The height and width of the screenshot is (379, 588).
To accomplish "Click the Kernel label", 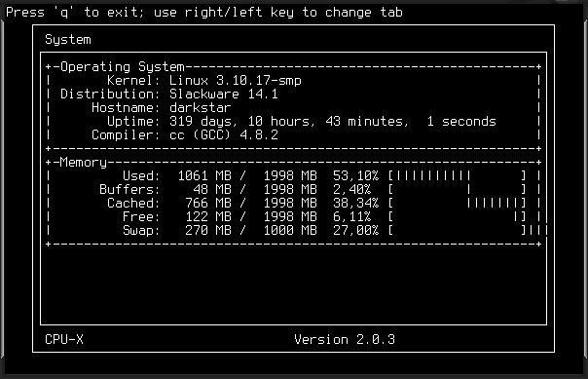I will 134,80.
